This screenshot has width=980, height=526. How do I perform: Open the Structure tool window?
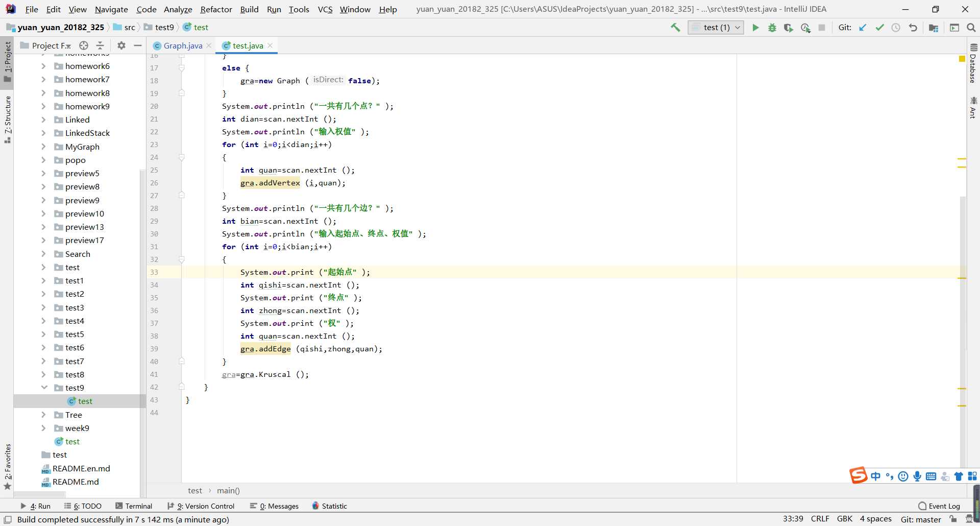pos(7,119)
